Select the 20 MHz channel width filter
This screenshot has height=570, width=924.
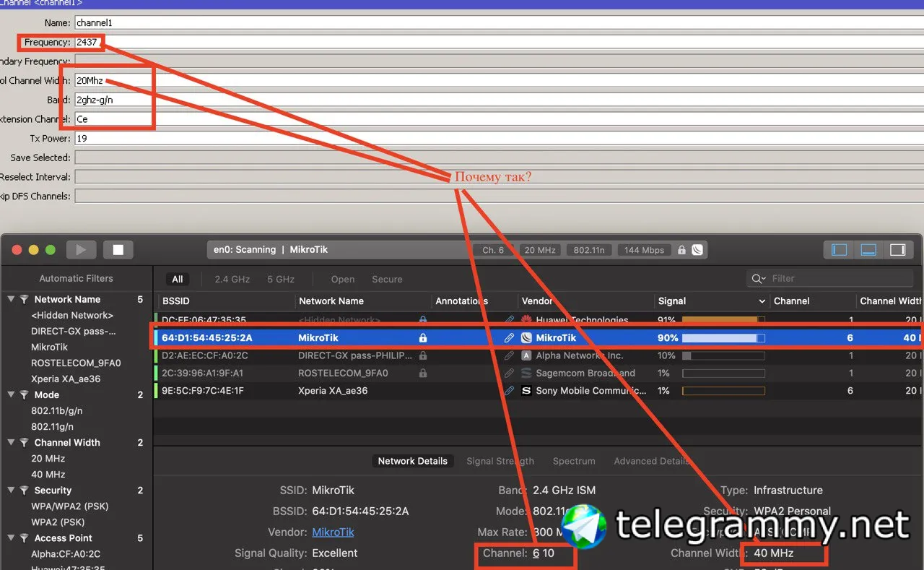(48, 458)
